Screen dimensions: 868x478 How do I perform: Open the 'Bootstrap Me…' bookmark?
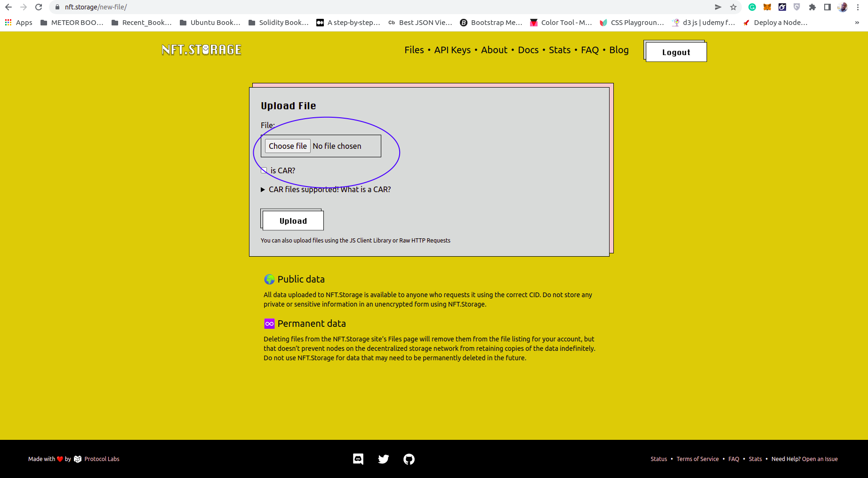coord(491,23)
